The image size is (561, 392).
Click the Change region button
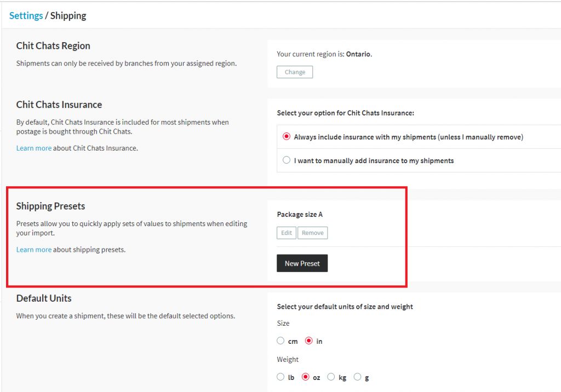point(294,72)
